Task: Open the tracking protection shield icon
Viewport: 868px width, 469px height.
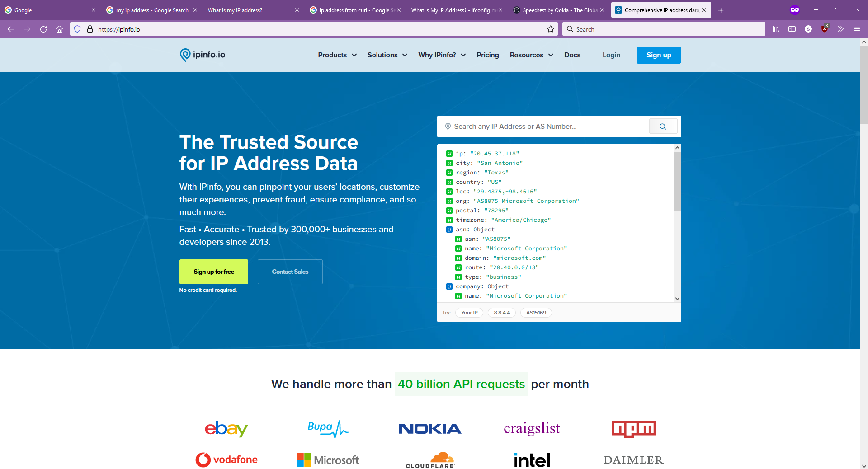Action: pyautogui.click(x=77, y=29)
